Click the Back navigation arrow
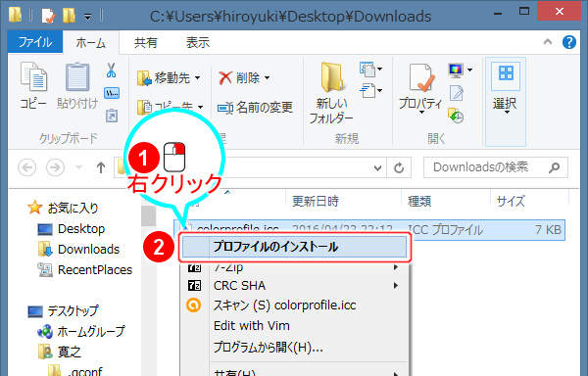 click(x=27, y=167)
